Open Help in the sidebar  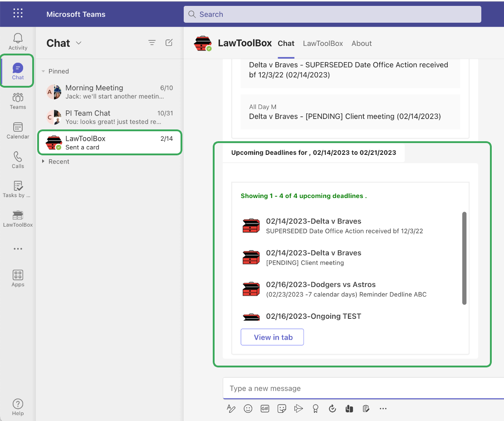18,407
